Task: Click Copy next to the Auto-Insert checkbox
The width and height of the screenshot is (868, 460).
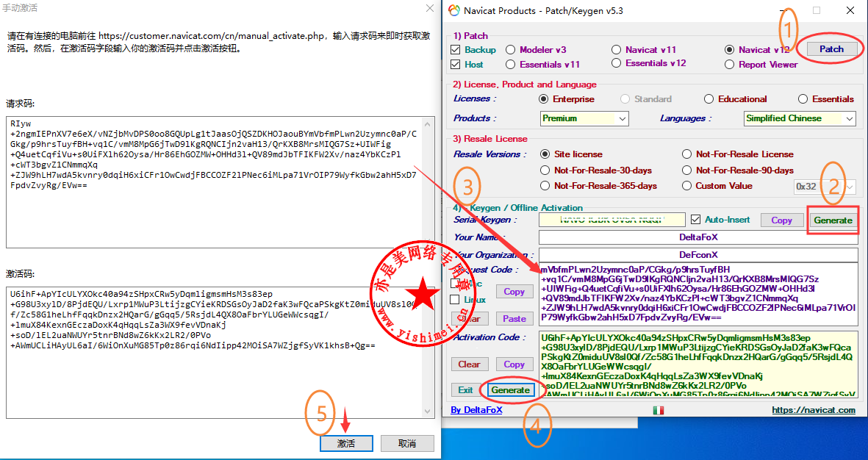Action: point(781,220)
